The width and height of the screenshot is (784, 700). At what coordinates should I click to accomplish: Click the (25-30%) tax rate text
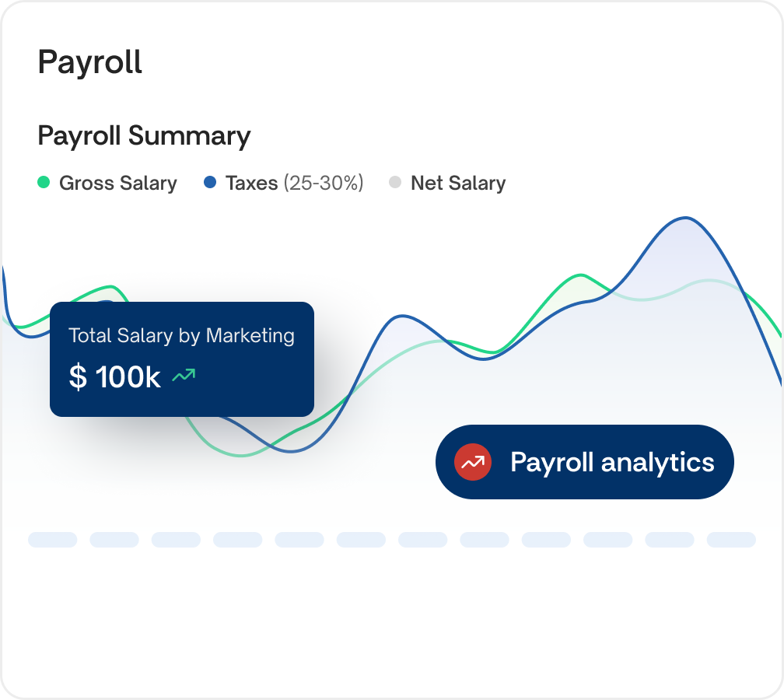(x=323, y=184)
